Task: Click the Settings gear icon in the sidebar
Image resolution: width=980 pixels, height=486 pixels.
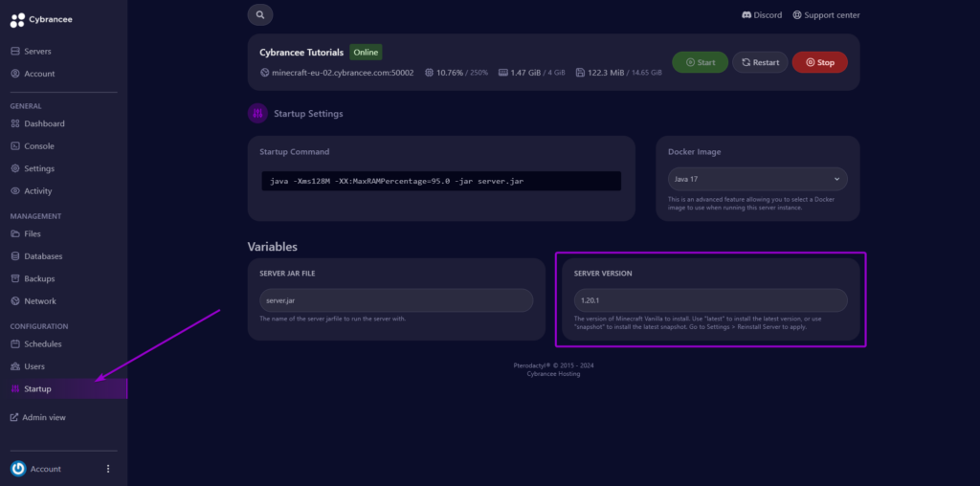Action: [x=15, y=168]
